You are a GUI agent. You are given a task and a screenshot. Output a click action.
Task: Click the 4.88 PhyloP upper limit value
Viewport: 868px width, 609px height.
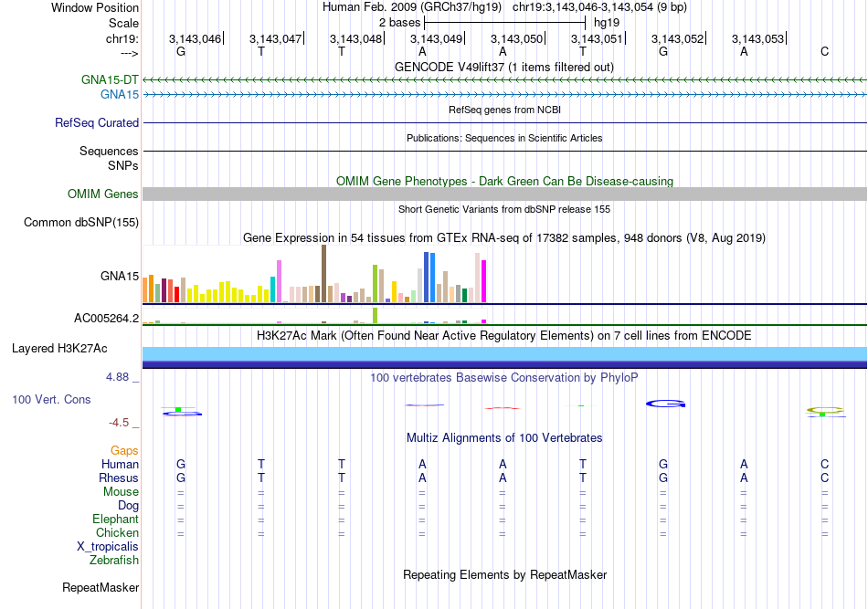[x=117, y=377]
